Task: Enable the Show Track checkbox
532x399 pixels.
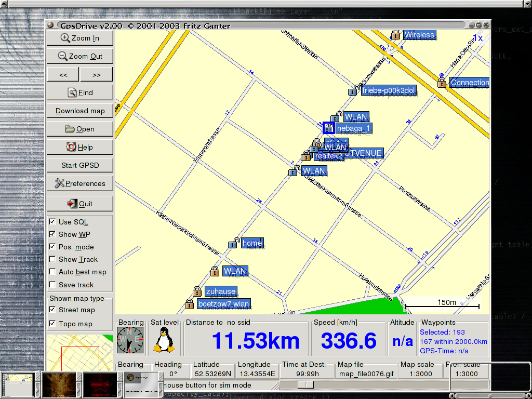Action: coord(52,259)
